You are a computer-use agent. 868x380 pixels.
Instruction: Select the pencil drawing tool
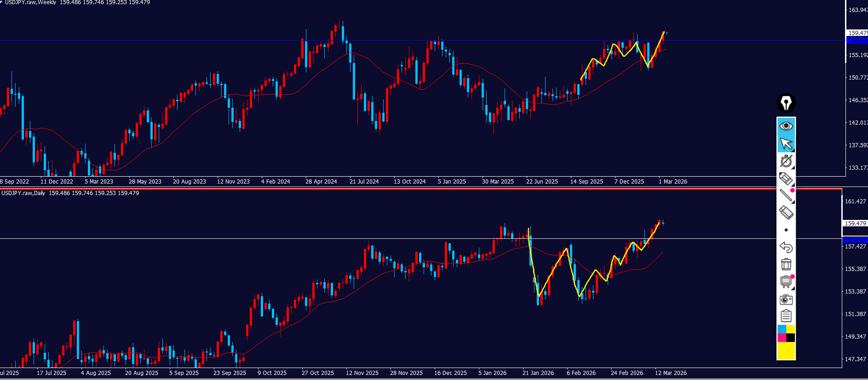[x=786, y=178]
